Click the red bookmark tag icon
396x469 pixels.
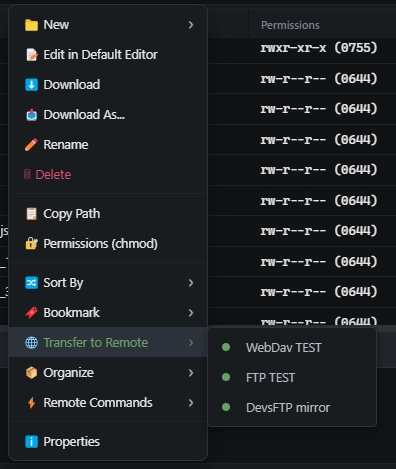[31, 313]
